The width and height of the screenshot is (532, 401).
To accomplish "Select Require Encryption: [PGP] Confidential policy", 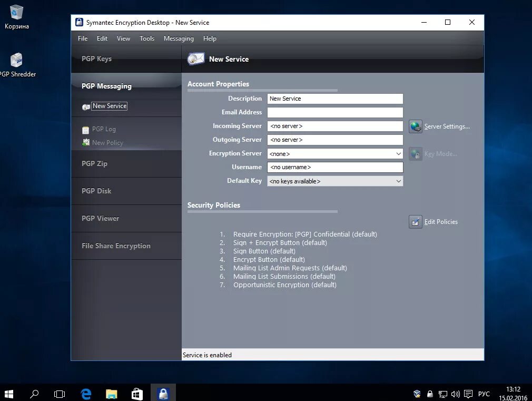I will (305, 234).
